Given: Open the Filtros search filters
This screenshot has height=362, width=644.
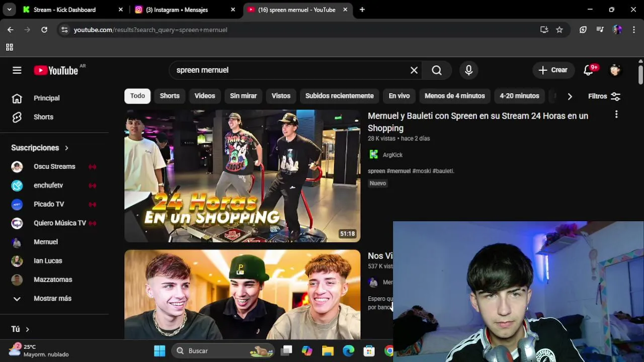Looking at the screenshot, I should 604,96.
